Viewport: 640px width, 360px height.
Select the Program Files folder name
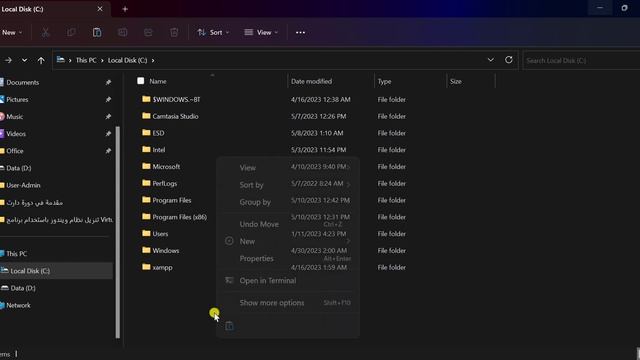click(x=172, y=200)
